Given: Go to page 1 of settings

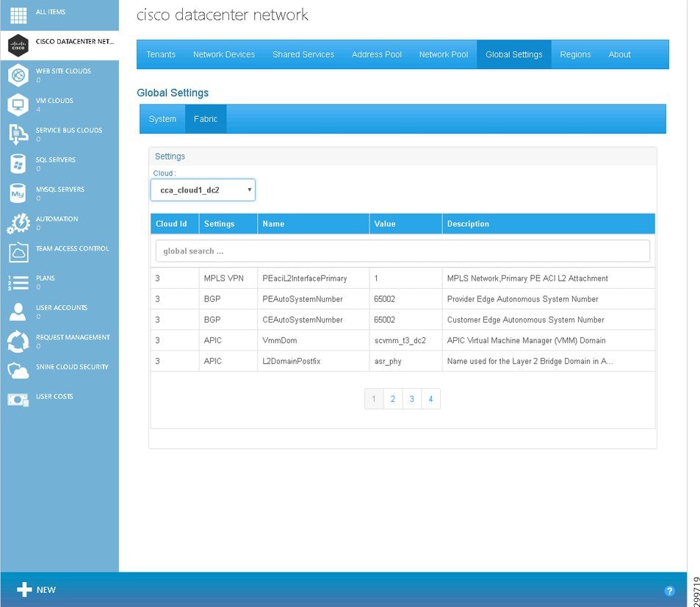Looking at the screenshot, I should [x=374, y=399].
